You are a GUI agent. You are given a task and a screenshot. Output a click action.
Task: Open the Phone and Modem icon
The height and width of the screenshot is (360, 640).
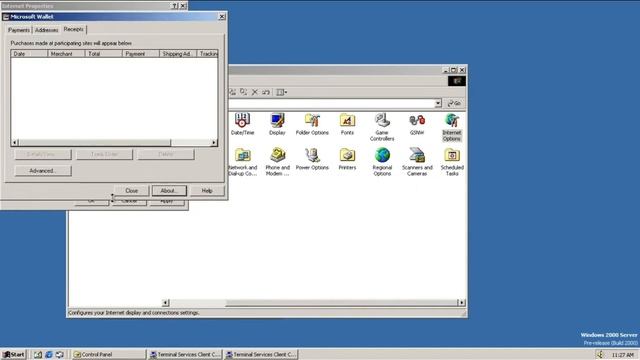click(277, 162)
